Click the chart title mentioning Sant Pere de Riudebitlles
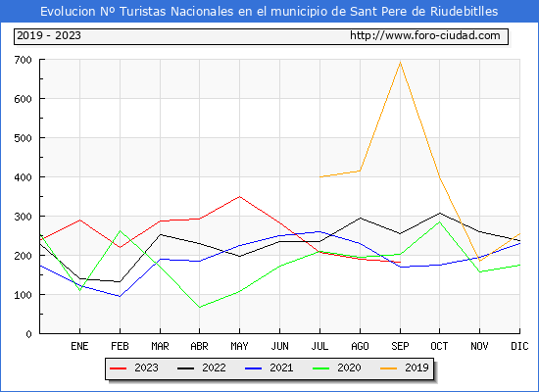Image resolution: width=539 pixels, height=392 pixels. (x=269, y=12)
